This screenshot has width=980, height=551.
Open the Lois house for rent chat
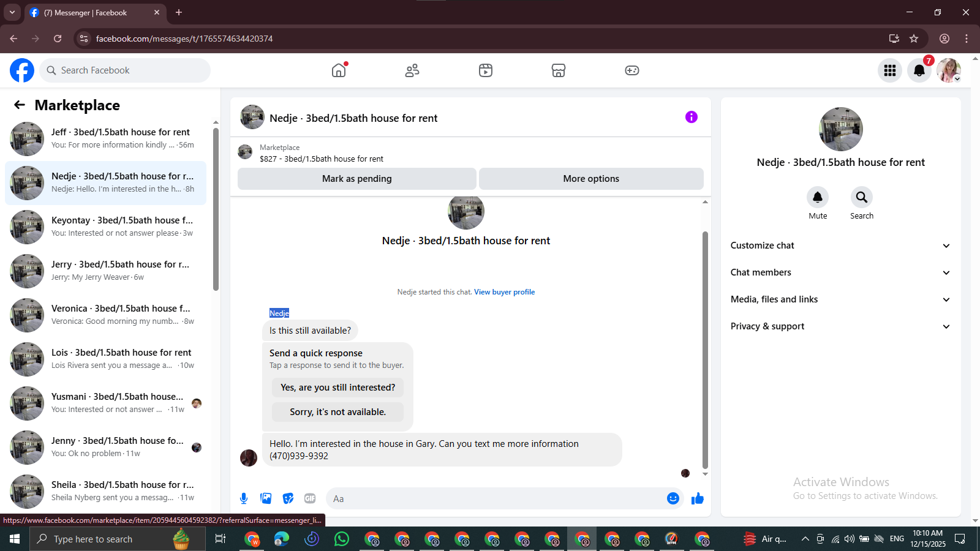105,359
